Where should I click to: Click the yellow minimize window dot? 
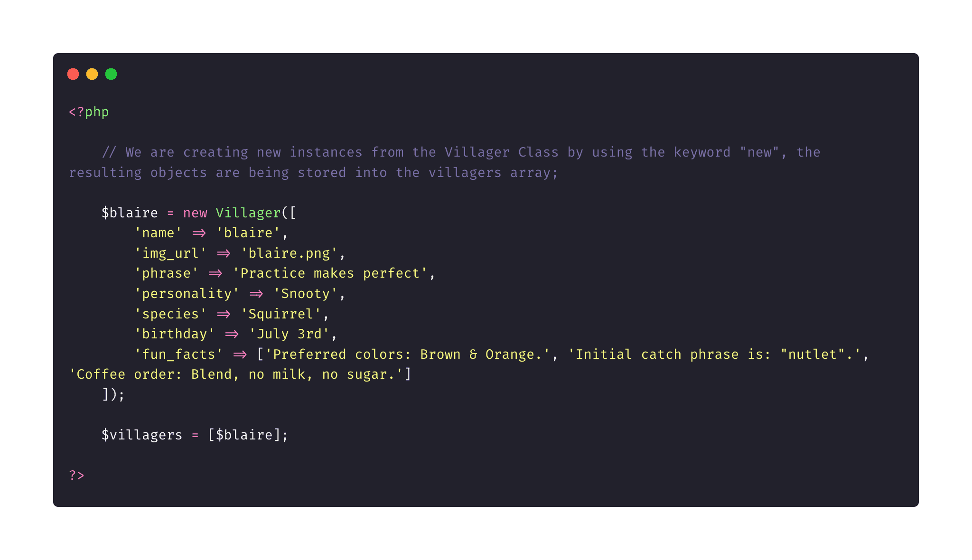[x=92, y=74]
